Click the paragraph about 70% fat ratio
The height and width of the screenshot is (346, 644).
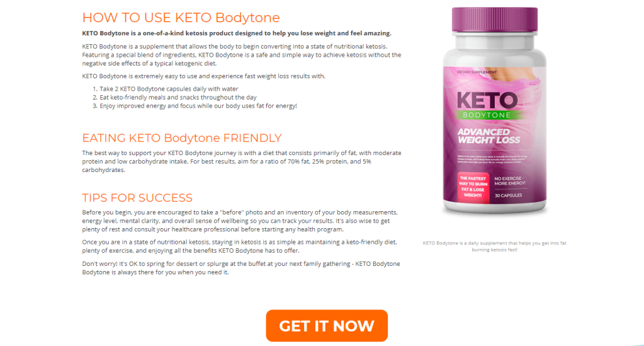[242, 161]
